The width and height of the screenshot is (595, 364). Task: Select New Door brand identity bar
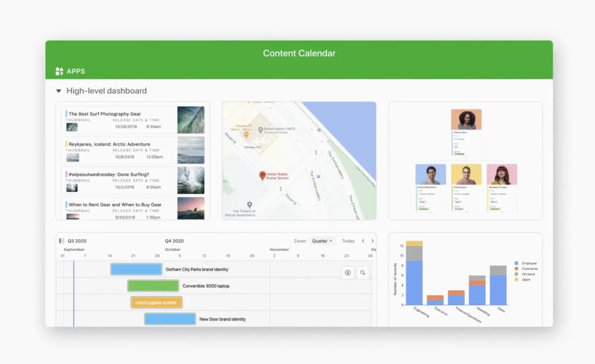pyautogui.click(x=170, y=319)
